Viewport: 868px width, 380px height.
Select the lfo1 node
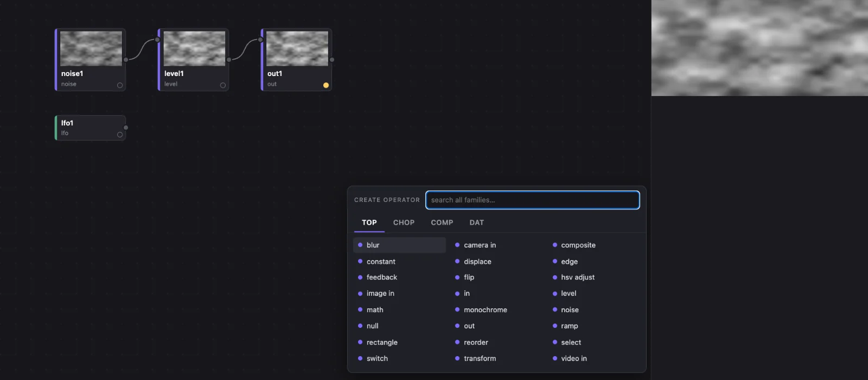coord(90,128)
